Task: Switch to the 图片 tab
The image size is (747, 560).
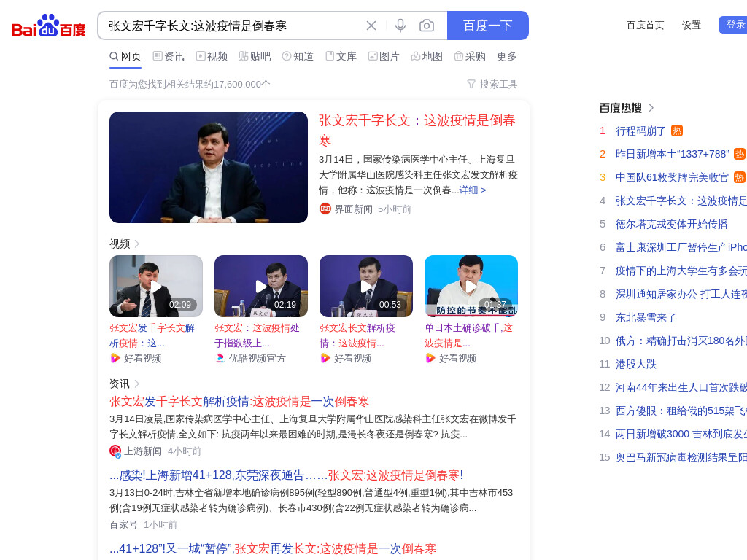Action: [384, 57]
